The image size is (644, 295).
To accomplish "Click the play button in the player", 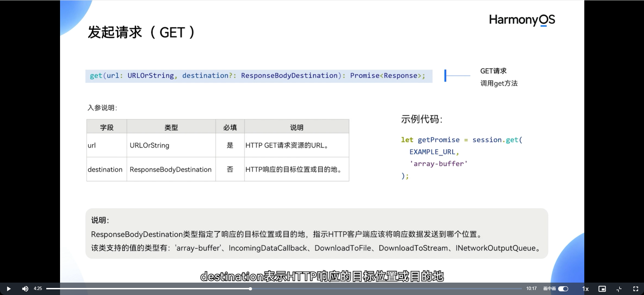I will [x=9, y=289].
